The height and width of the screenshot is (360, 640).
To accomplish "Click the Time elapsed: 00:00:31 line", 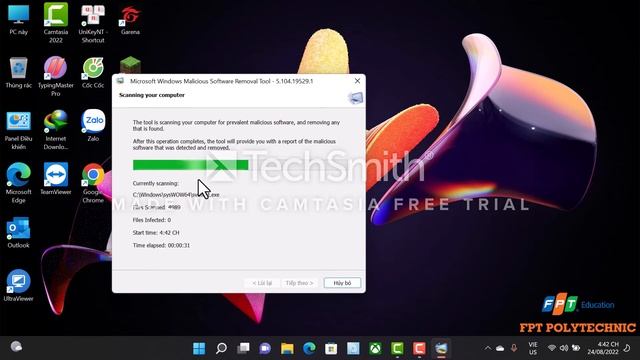I will (161, 245).
